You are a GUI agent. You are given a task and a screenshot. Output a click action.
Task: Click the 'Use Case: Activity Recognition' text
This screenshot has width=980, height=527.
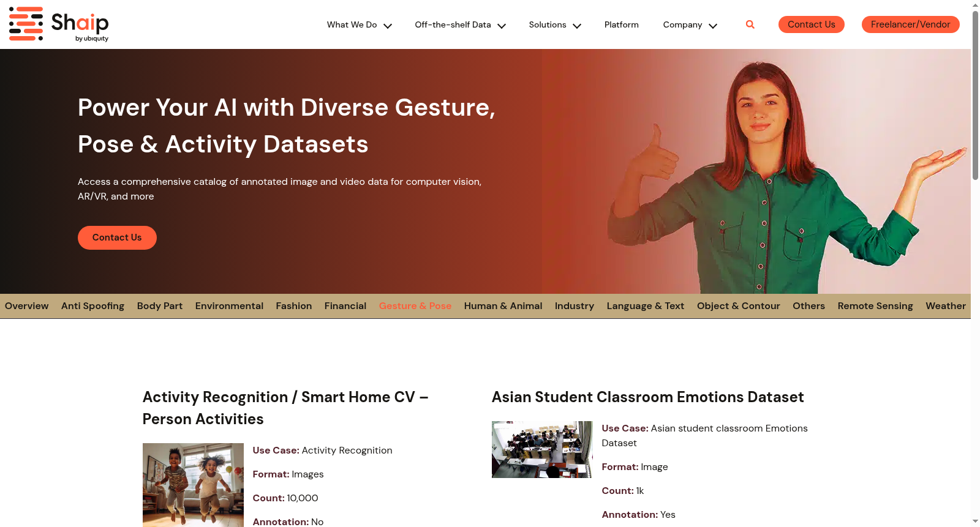pos(322,450)
